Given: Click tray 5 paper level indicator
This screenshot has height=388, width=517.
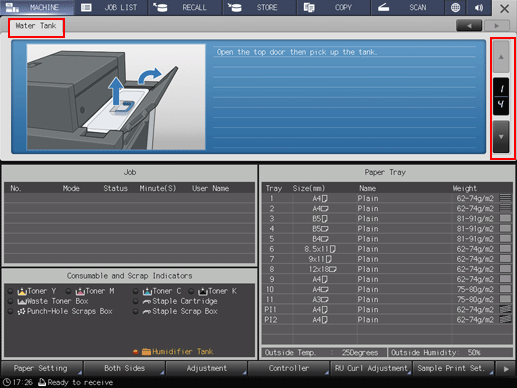Looking at the screenshot, I should coord(505,238).
